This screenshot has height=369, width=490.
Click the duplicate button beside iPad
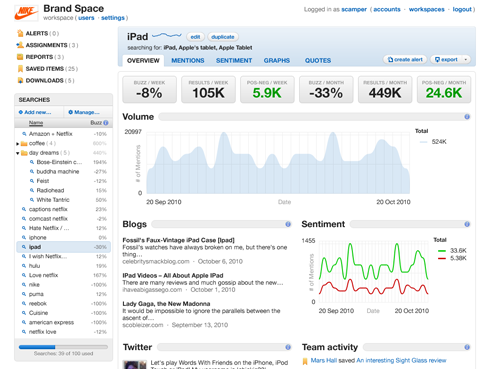click(223, 37)
